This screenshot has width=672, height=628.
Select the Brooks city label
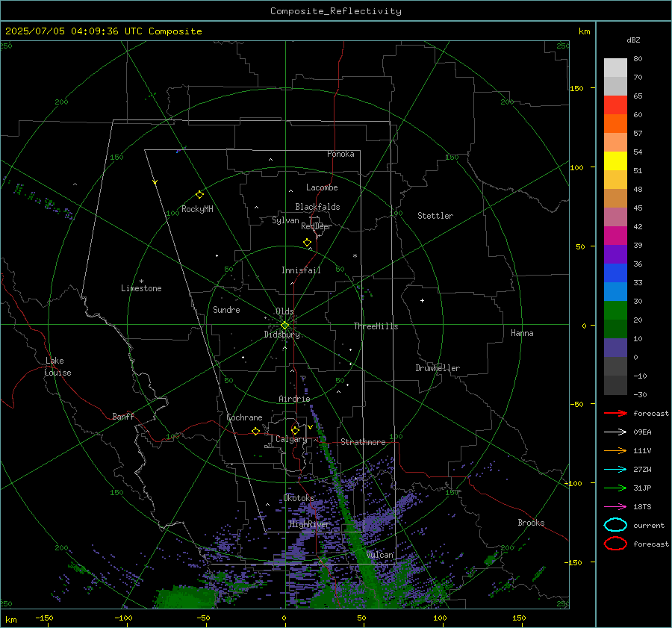(x=531, y=523)
